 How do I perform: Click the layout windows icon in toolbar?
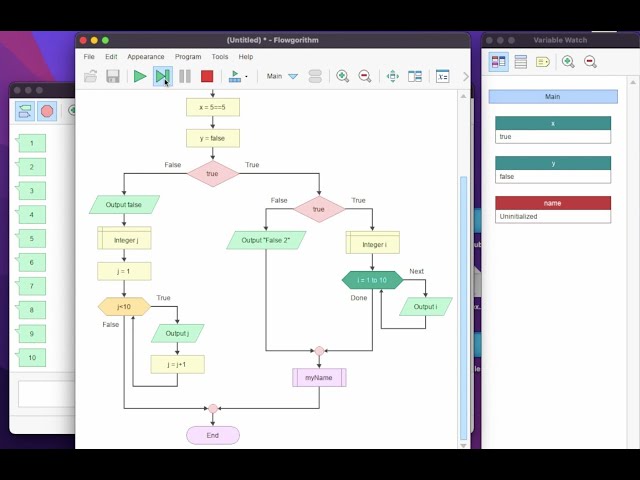415,76
